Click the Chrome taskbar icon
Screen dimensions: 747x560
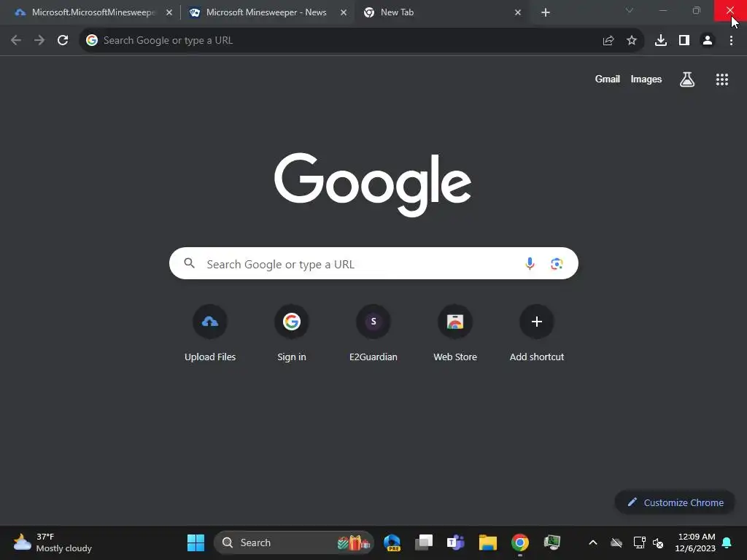(520, 542)
